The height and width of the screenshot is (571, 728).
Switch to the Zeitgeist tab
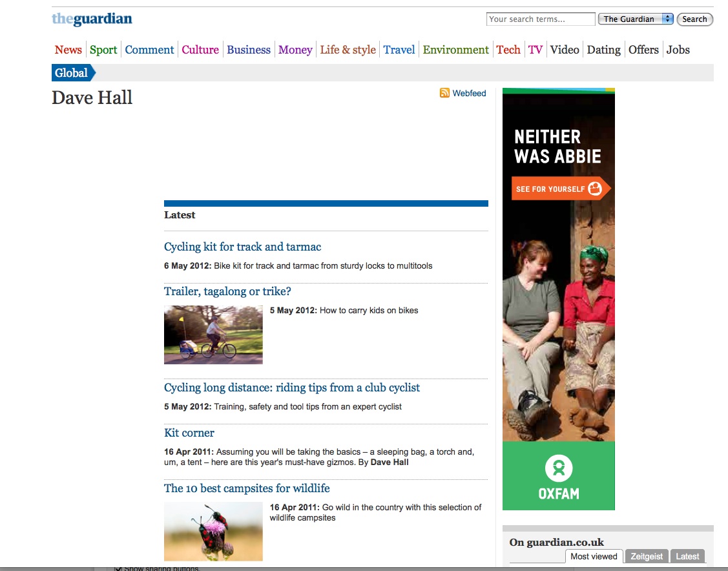click(x=646, y=556)
